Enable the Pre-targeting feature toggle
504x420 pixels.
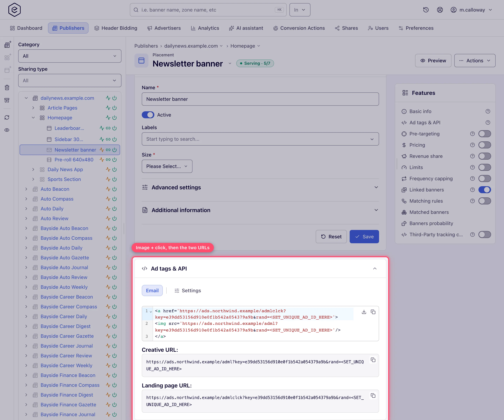(x=485, y=134)
